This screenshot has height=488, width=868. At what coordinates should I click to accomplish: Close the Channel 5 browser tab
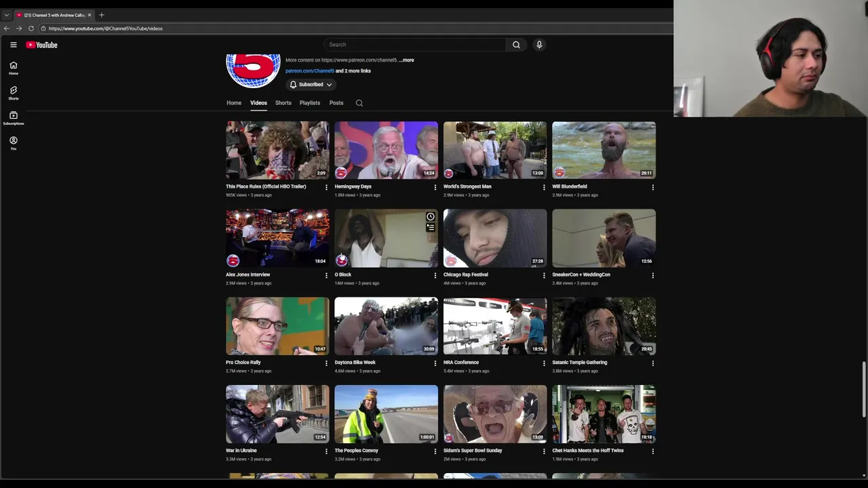(89, 15)
